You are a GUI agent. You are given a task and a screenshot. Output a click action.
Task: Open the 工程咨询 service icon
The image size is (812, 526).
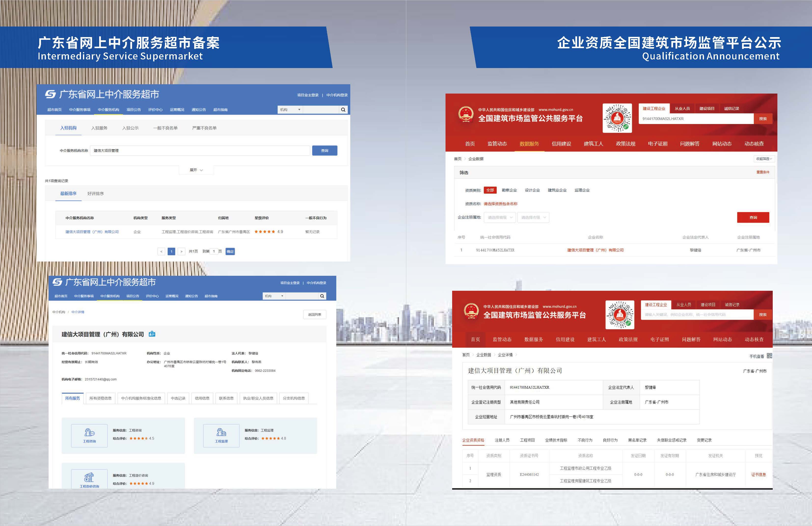click(89, 436)
